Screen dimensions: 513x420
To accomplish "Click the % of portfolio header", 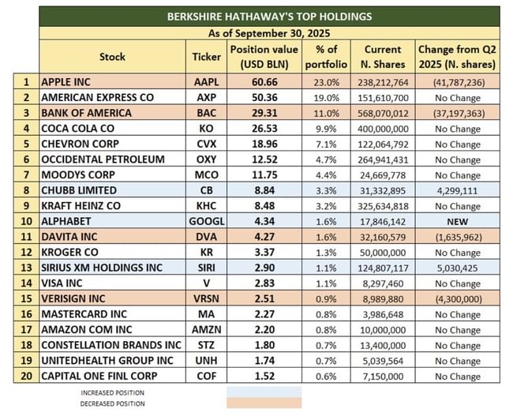I will 320,57.
